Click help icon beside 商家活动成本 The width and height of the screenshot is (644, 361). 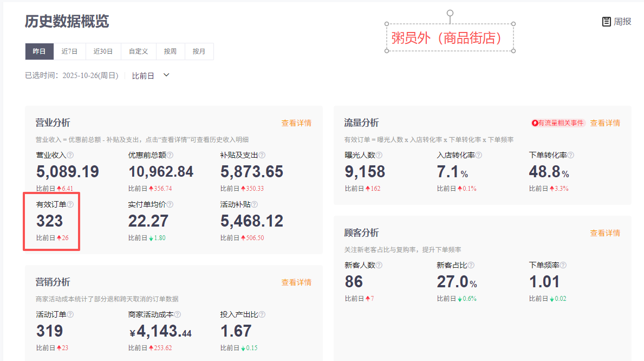177,314
